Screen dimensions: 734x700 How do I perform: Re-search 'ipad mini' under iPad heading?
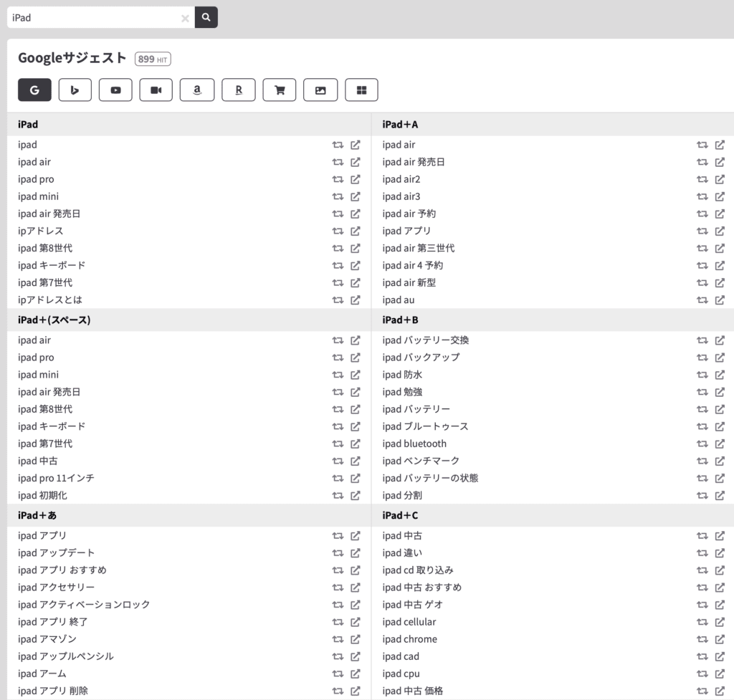click(x=338, y=196)
